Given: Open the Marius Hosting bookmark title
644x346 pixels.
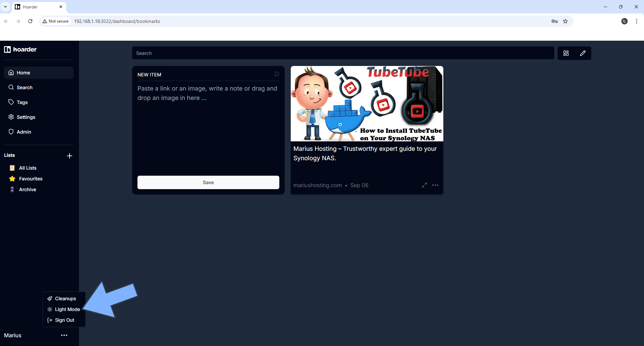Looking at the screenshot, I should 365,153.
